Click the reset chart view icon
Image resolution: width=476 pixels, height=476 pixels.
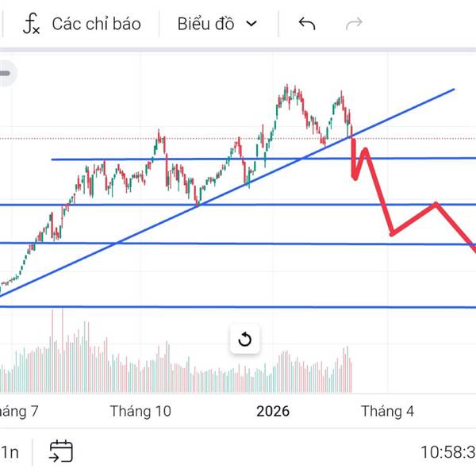pyautogui.click(x=244, y=340)
